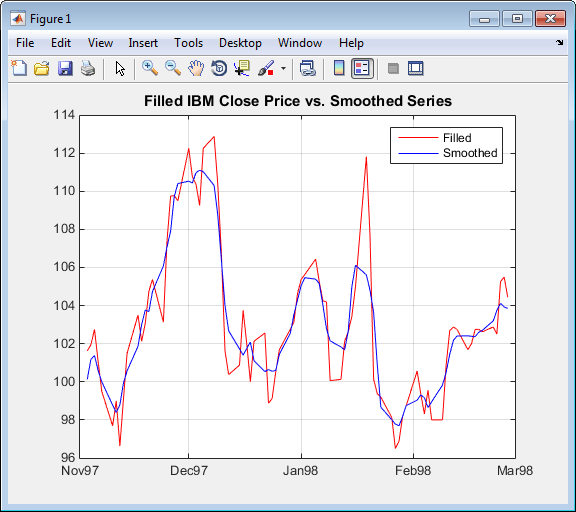This screenshot has width=576, height=512.
Task: Click the red line sample in legend
Action: coord(418,138)
